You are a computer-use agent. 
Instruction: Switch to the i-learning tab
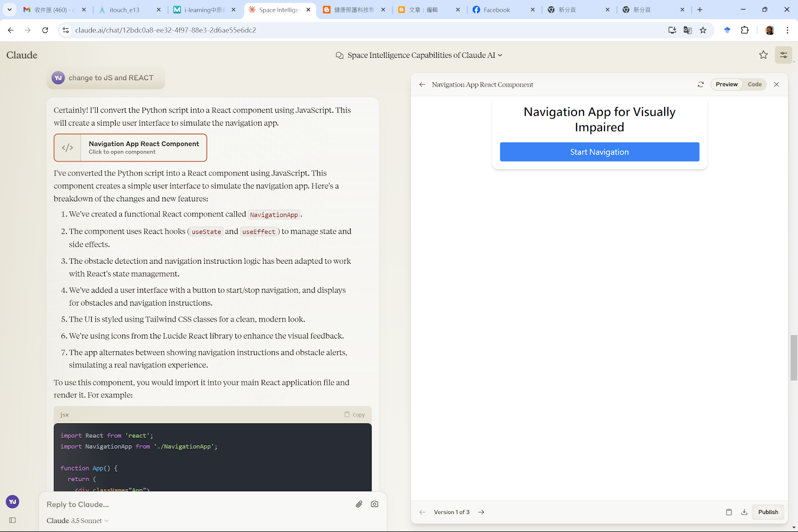coord(204,10)
